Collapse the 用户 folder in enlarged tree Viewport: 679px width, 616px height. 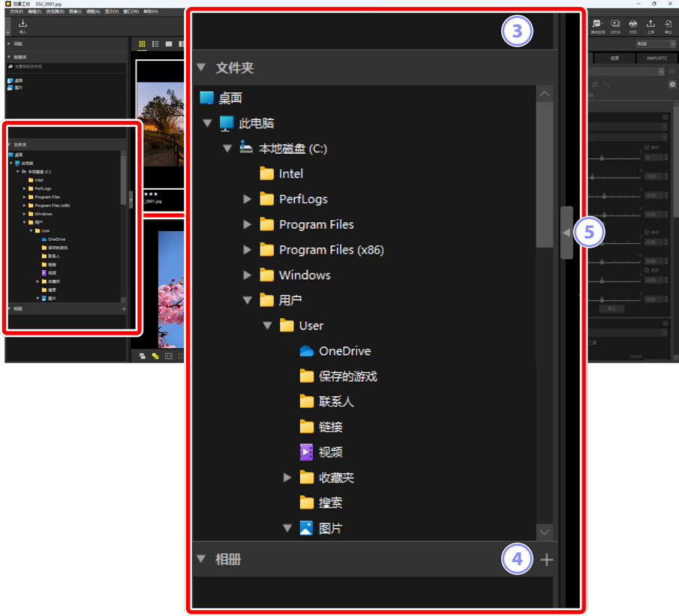pos(248,301)
